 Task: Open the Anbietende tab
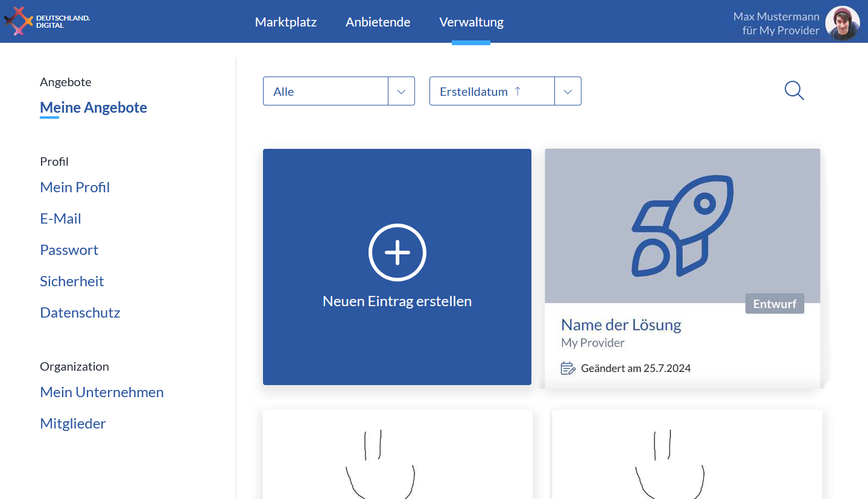[x=378, y=22]
